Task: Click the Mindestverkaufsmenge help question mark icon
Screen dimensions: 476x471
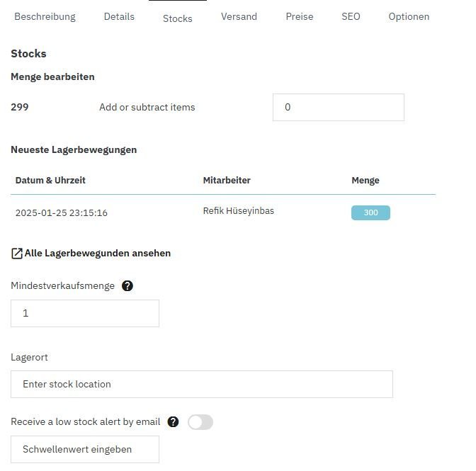Action: 127,286
